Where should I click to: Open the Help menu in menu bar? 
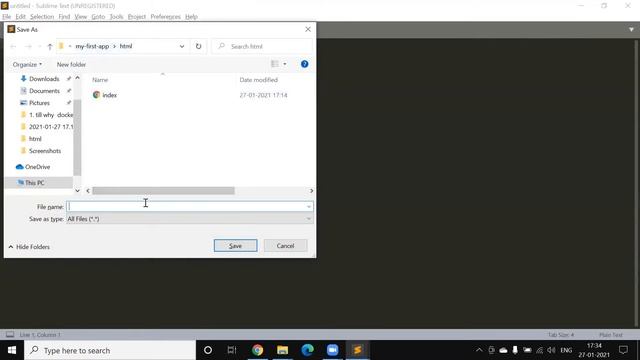191,17
